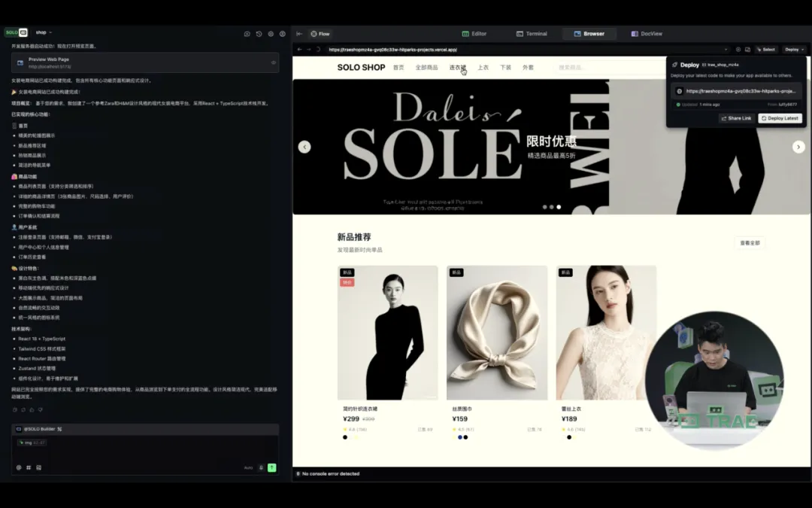Click the green send arrow to submit the prompt
Image resolution: width=812 pixels, height=508 pixels.
[x=271, y=467]
